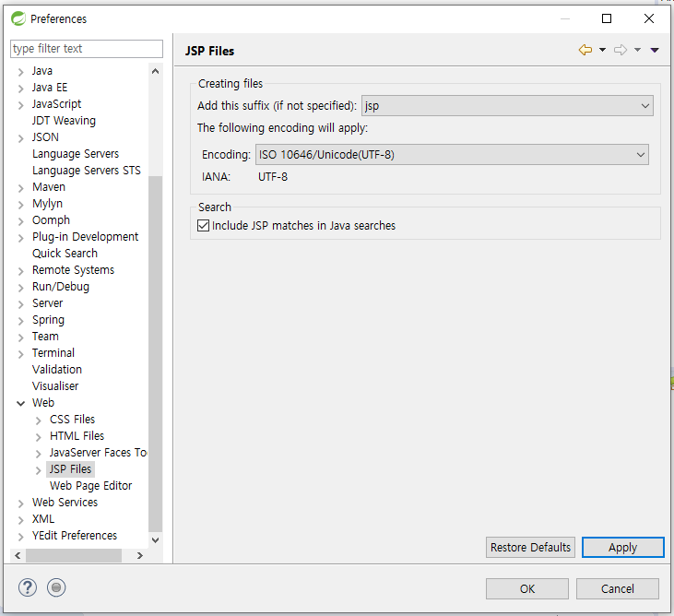Viewport: 674px width, 616px height.
Task: Collapse the Web tree node
Action: [20, 403]
